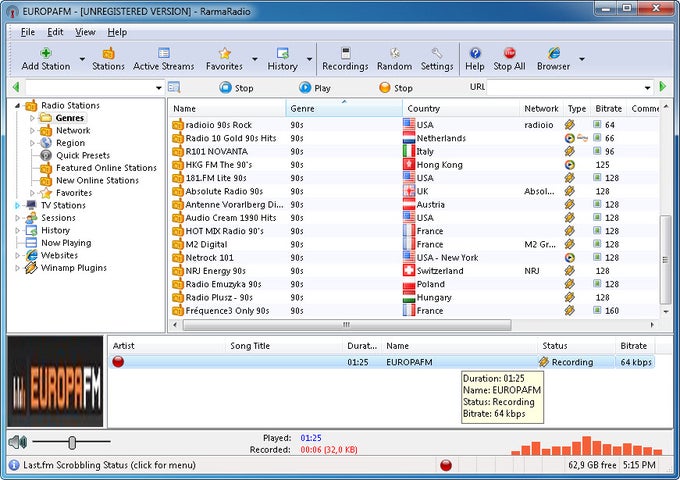
Task: Click the Last.fm scrobbling info icon
Action: point(14,465)
